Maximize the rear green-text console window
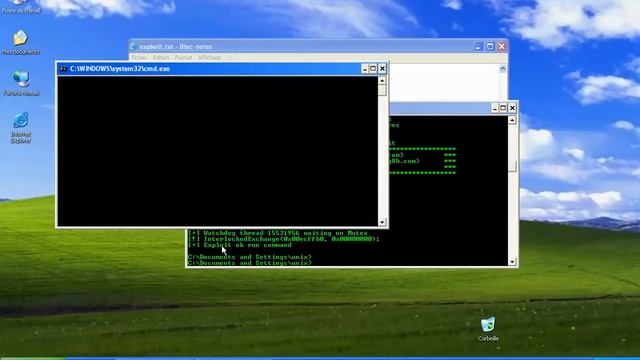The image size is (640, 360). (x=503, y=108)
